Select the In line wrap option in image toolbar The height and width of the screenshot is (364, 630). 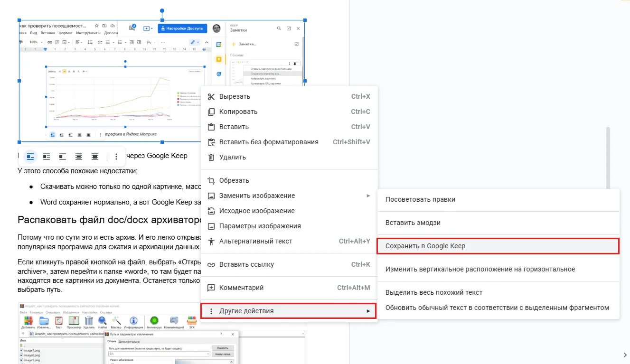[30, 156]
